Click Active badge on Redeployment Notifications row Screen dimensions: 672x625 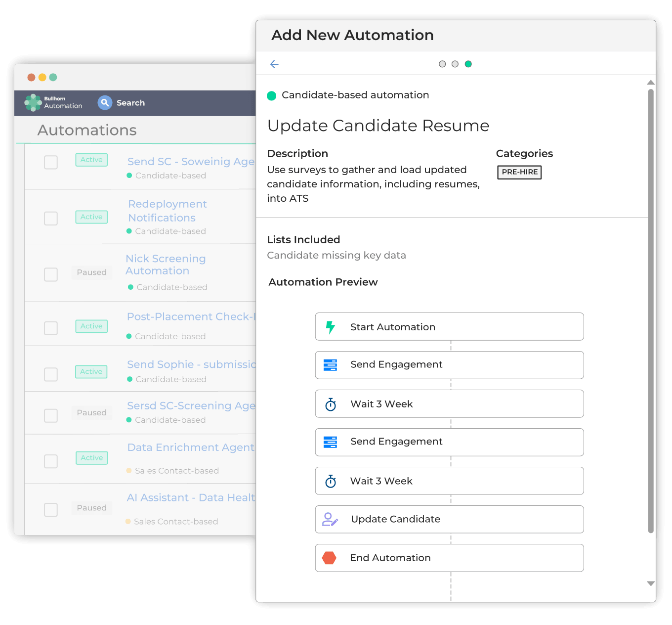click(91, 217)
